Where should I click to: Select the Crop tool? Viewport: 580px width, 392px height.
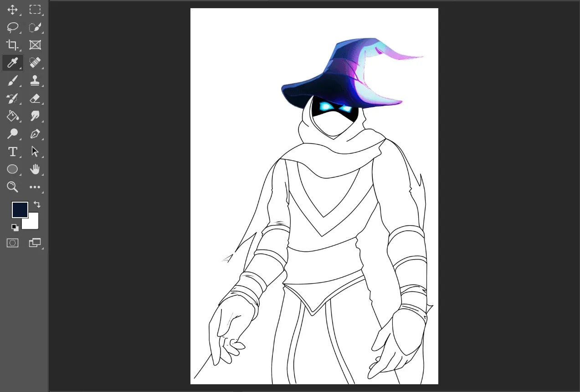coord(12,45)
